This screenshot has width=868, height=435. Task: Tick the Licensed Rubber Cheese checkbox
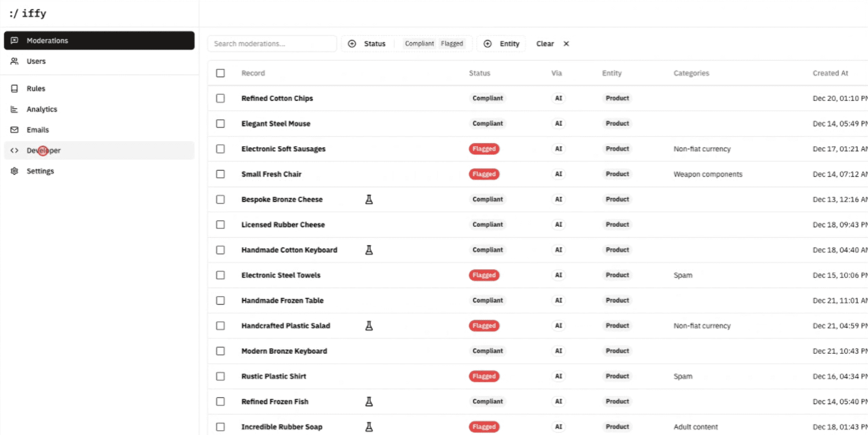[220, 225]
